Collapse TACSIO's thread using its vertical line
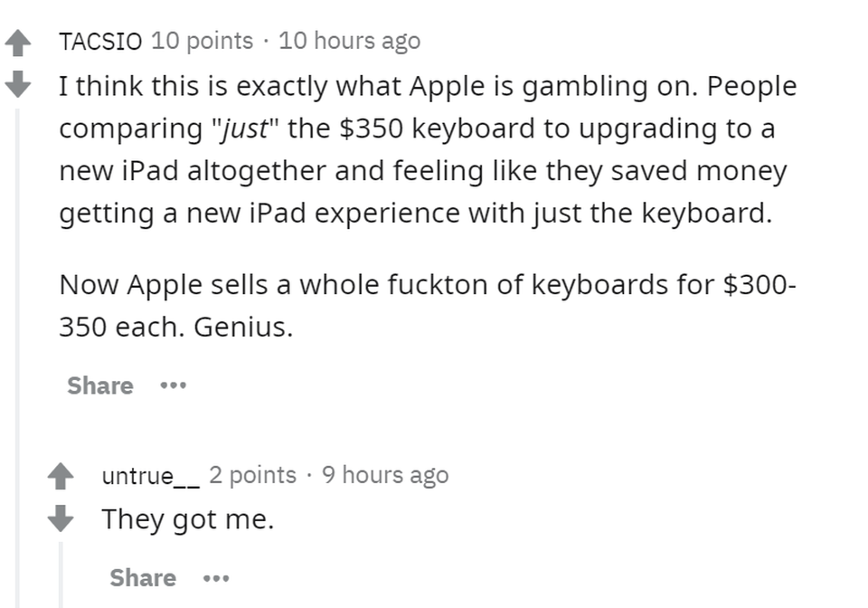 click(18, 357)
